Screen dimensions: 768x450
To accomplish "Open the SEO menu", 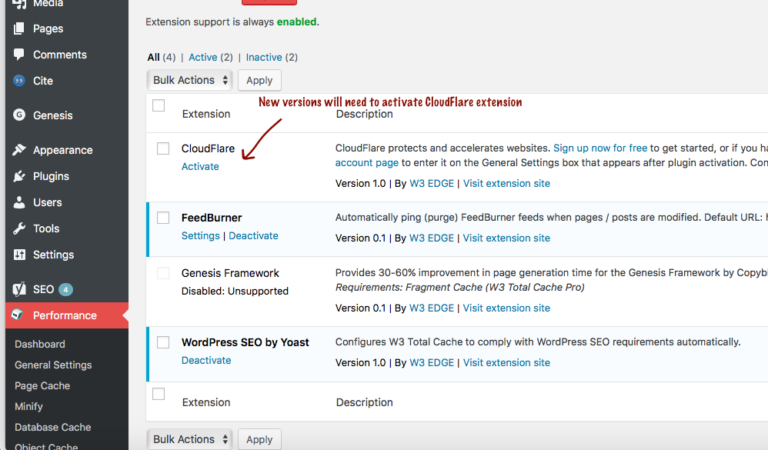I will (44, 289).
